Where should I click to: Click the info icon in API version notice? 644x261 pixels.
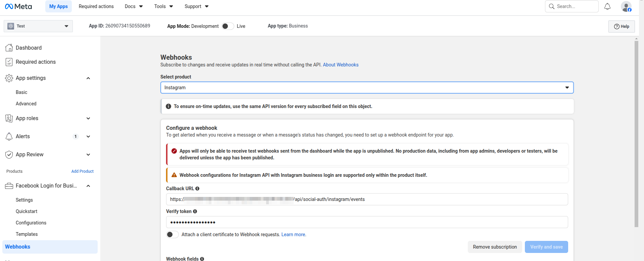point(168,106)
